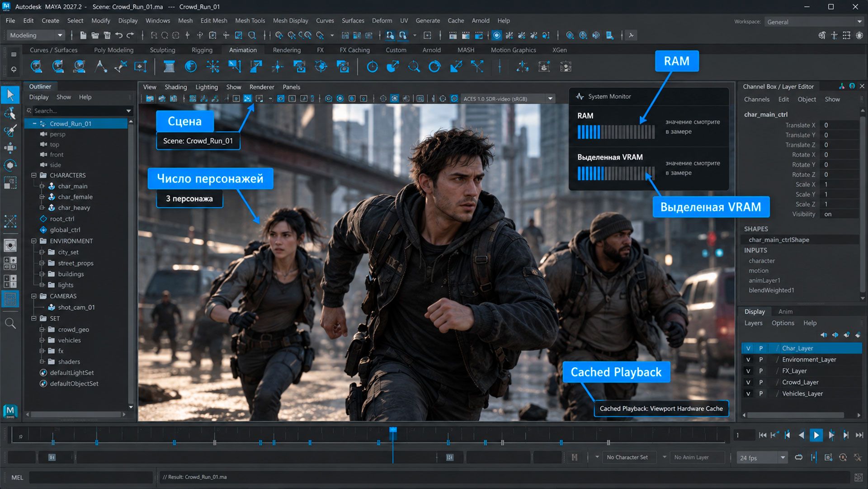Toggle visibility V of Char_Layer

tap(748, 348)
